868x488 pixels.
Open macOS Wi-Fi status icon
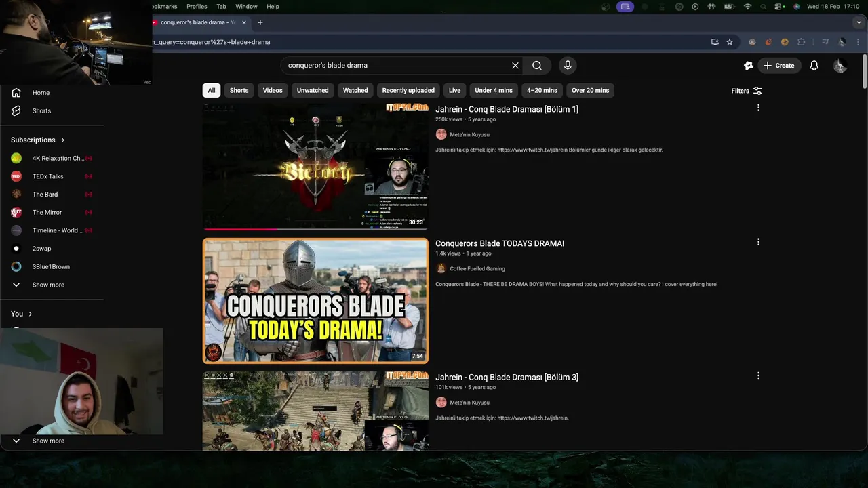pos(747,6)
